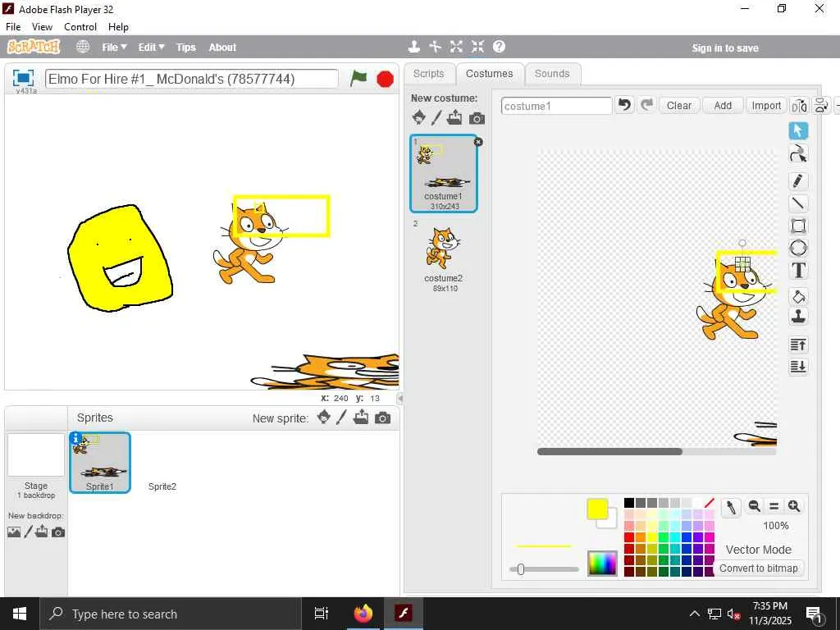Upload sprite from file
This screenshot has height=630, width=840.
click(361, 418)
